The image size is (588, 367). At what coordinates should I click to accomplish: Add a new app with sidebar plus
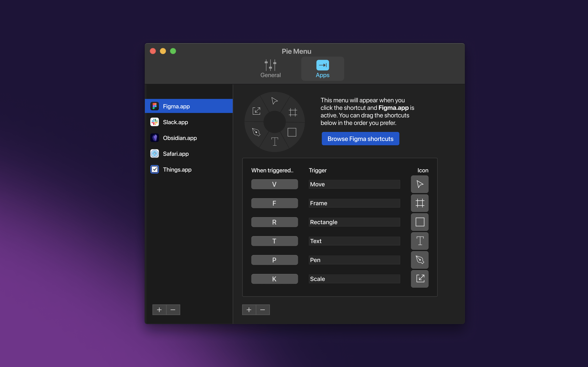click(x=159, y=310)
